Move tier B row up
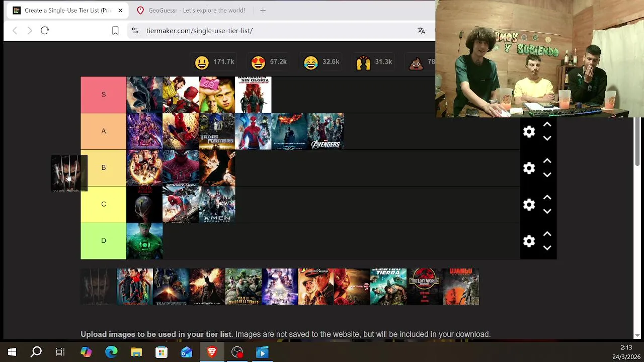 point(547,161)
